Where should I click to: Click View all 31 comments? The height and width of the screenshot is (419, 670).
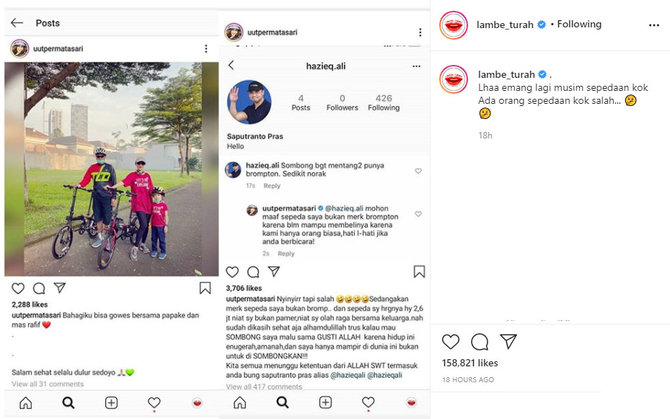[x=47, y=384]
